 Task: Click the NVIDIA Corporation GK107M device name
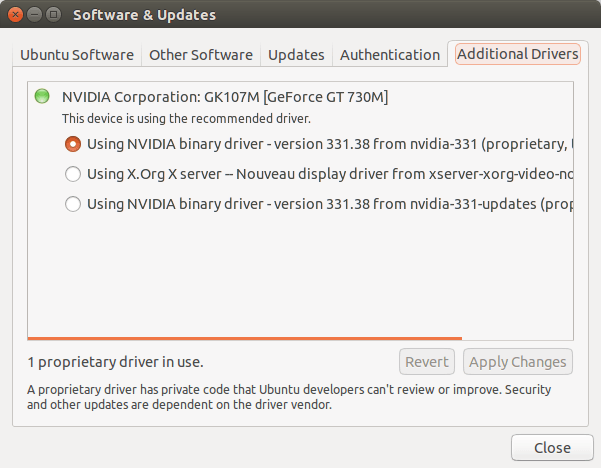225,97
